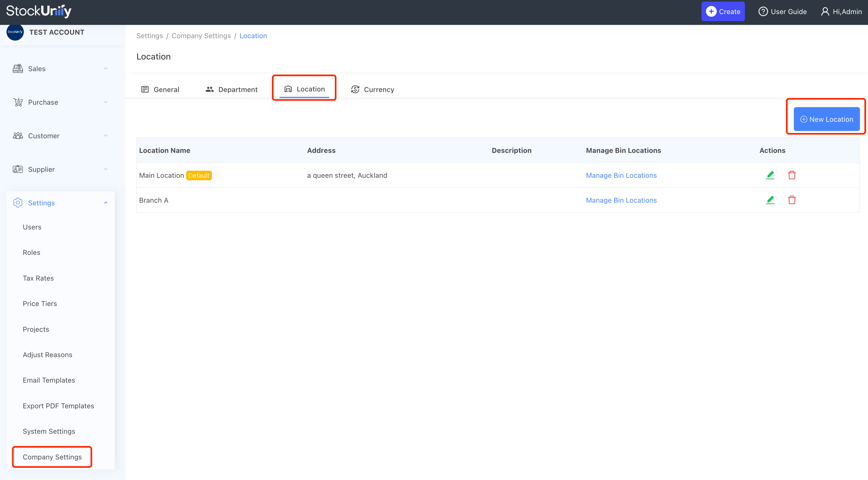Click Company Settings breadcrumb link
The image size is (868, 480).
(201, 36)
